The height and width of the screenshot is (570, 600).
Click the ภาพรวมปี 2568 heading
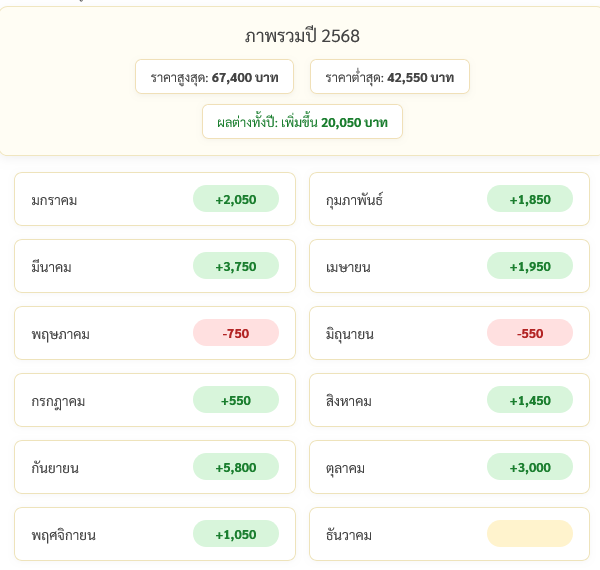[x=302, y=36]
